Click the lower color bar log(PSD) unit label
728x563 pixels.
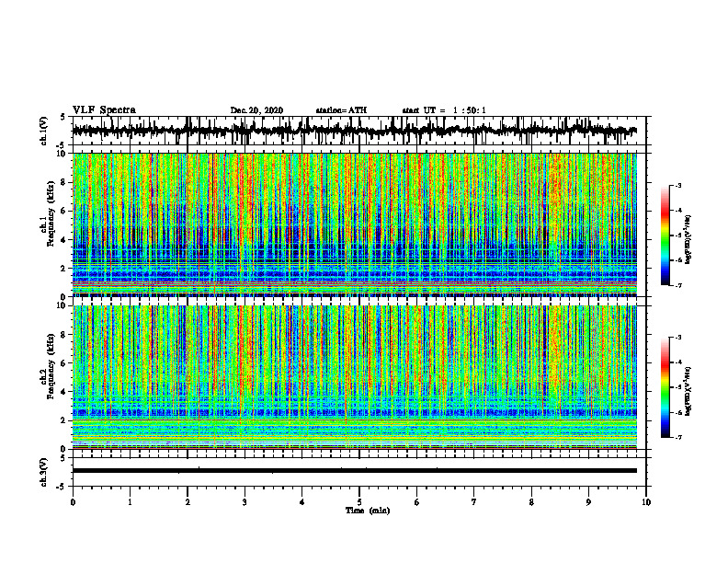click(x=688, y=391)
